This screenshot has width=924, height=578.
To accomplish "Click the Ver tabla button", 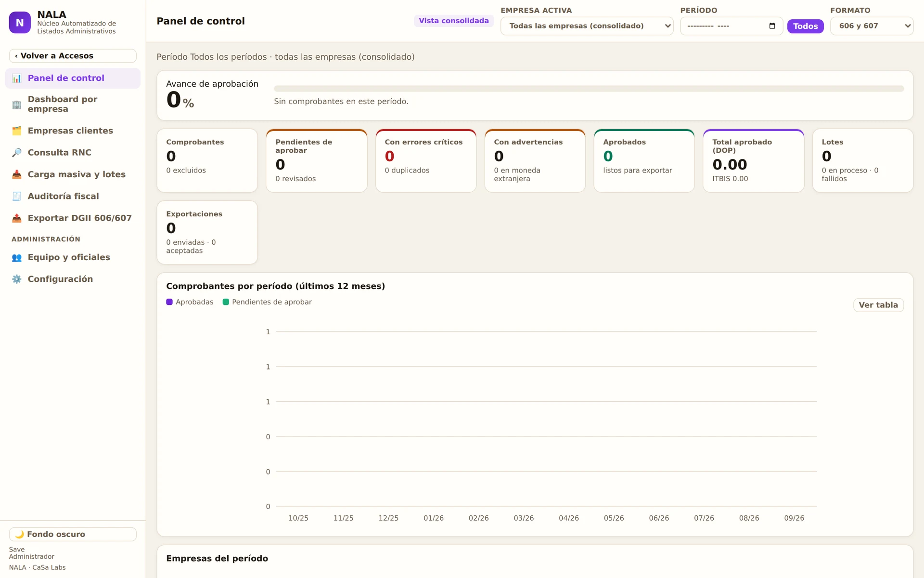I will pyautogui.click(x=878, y=305).
